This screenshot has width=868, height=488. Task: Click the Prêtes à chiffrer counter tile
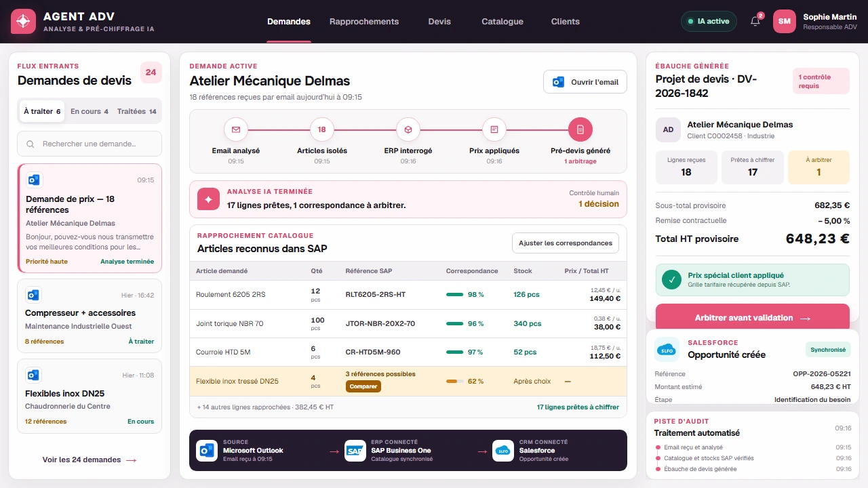(753, 167)
